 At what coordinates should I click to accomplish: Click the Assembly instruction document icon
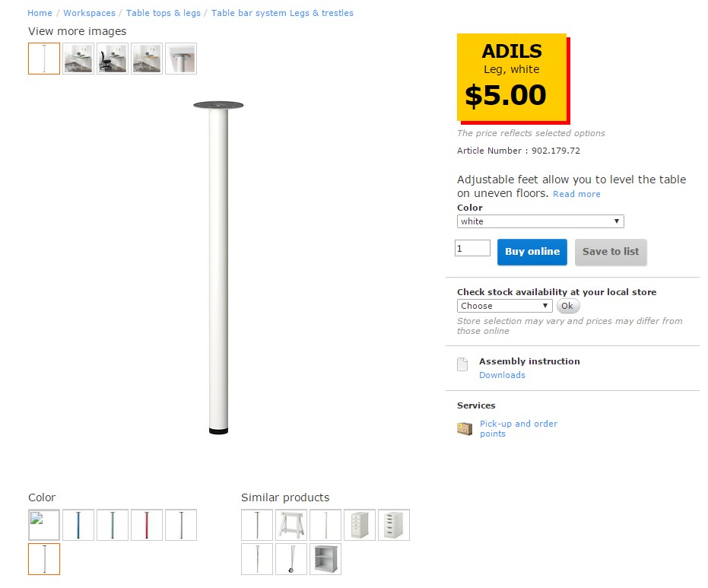462,364
